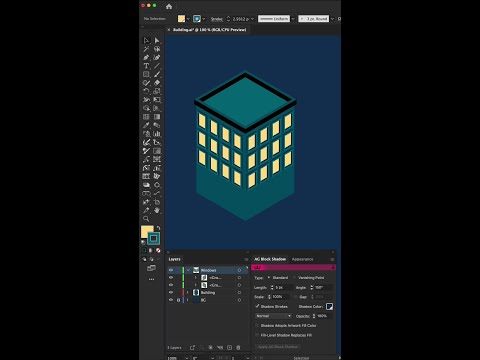Viewport: 480px width, 360px height.
Task: Expand the Building layer
Action: [188, 292]
